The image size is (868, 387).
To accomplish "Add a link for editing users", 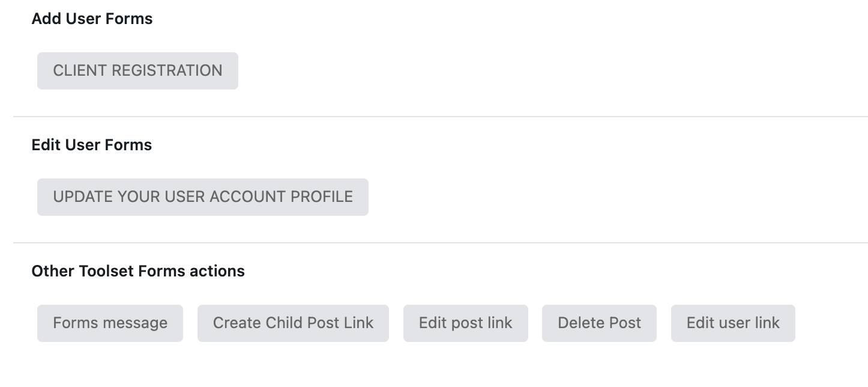I will point(733,323).
